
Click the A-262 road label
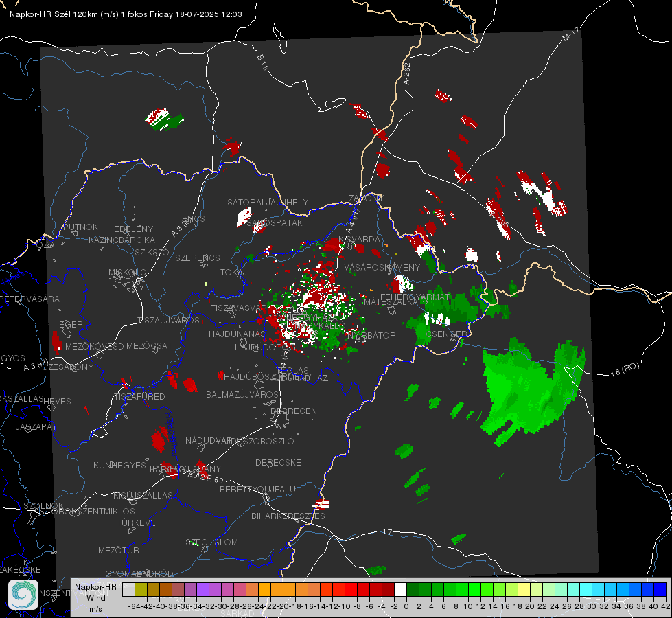(407, 73)
